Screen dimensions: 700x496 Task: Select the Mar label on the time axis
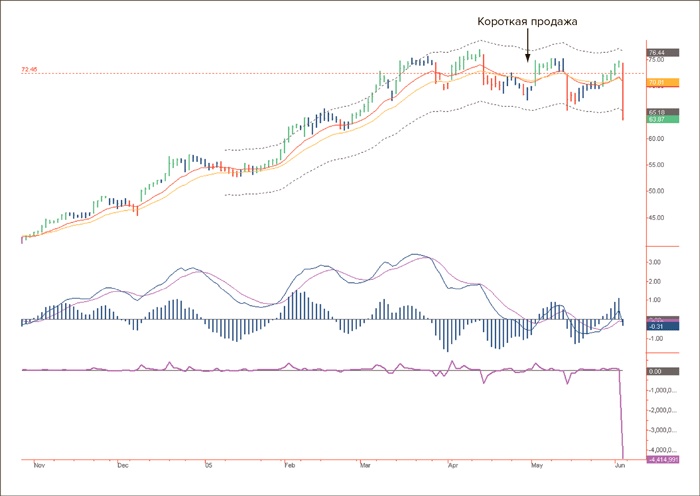[364, 466]
